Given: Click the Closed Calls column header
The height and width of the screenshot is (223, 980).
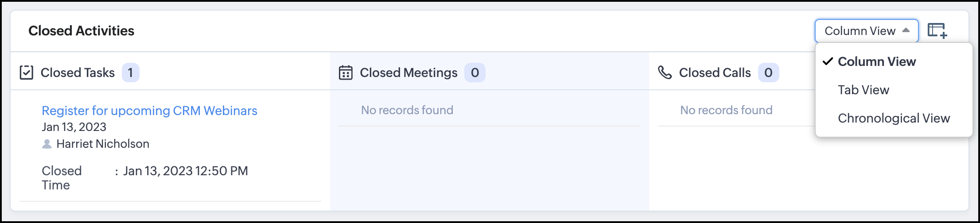Looking at the screenshot, I should [x=715, y=73].
